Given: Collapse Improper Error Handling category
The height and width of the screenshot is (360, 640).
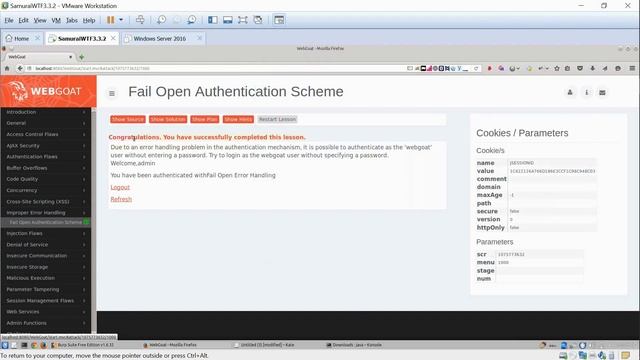Looking at the screenshot, I should coord(46,213).
